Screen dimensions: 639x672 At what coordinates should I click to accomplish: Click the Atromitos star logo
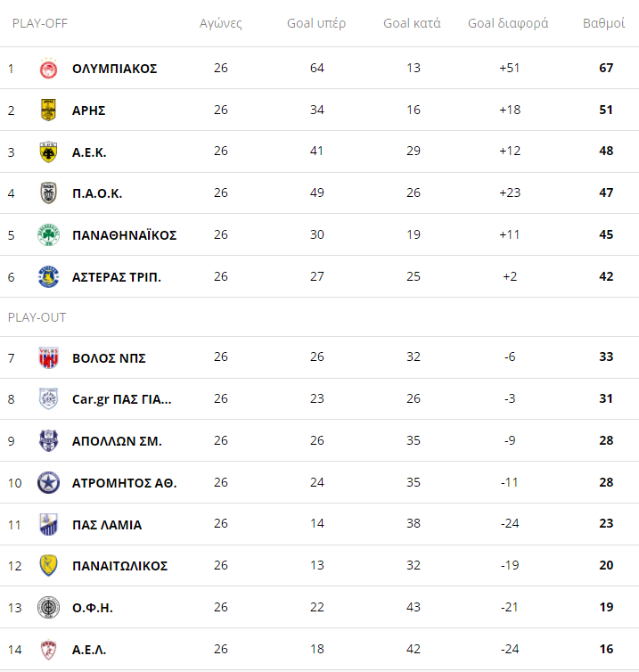[x=48, y=483]
